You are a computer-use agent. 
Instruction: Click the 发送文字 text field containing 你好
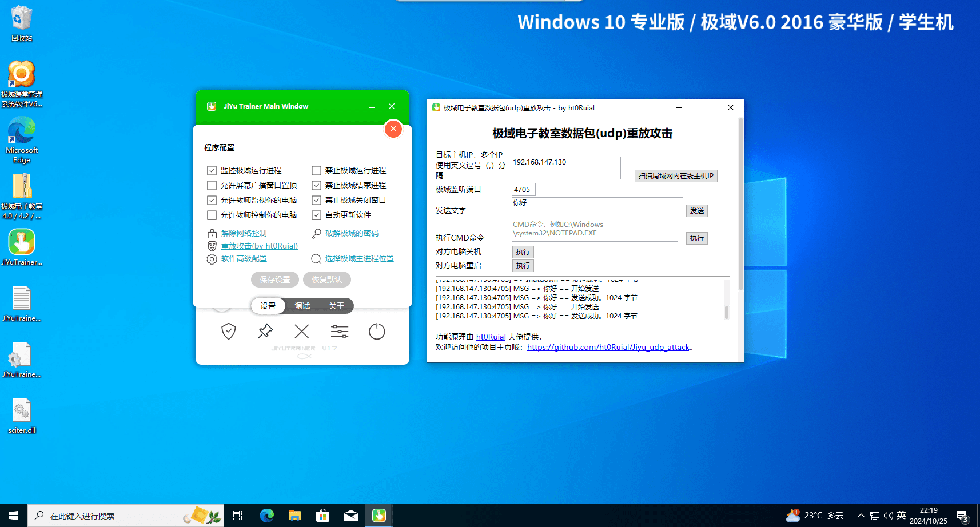click(595, 206)
